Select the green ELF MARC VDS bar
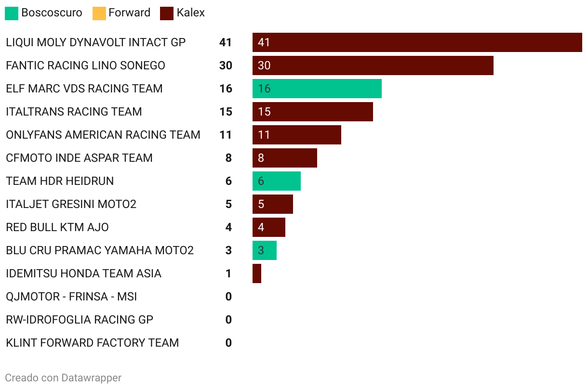The height and width of the screenshot is (390, 588). coord(317,89)
